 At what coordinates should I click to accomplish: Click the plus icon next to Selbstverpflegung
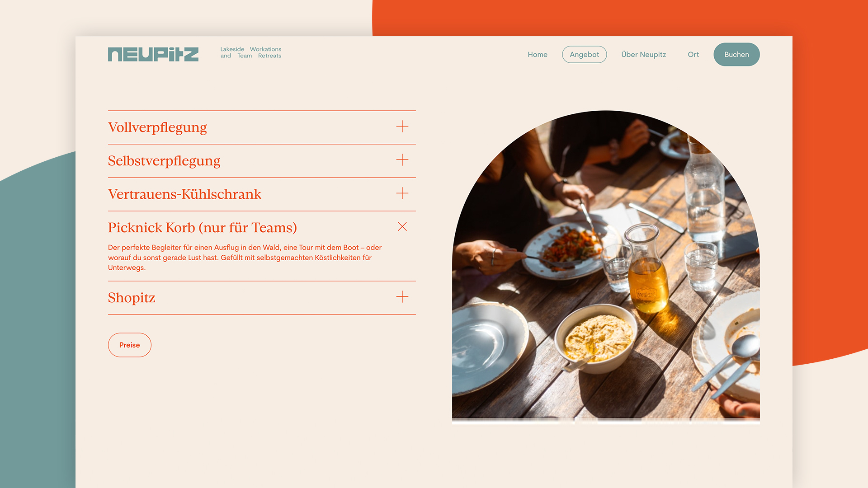point(402,160)
